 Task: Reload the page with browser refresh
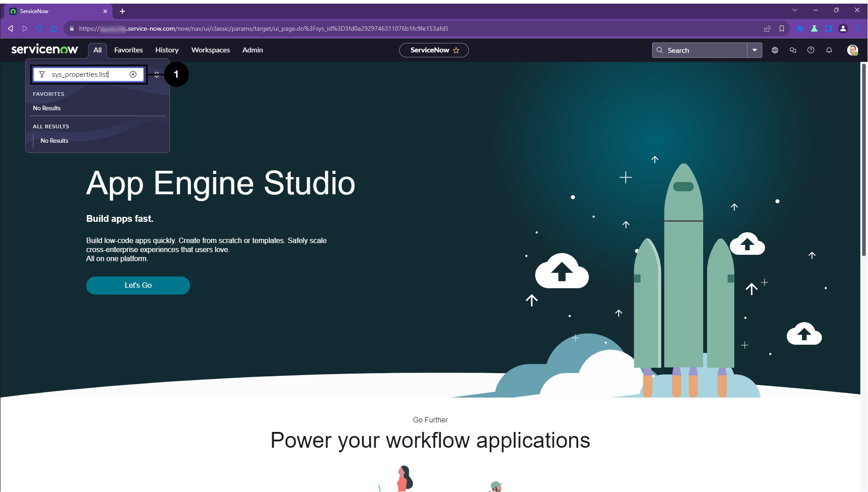pos(39,28)
